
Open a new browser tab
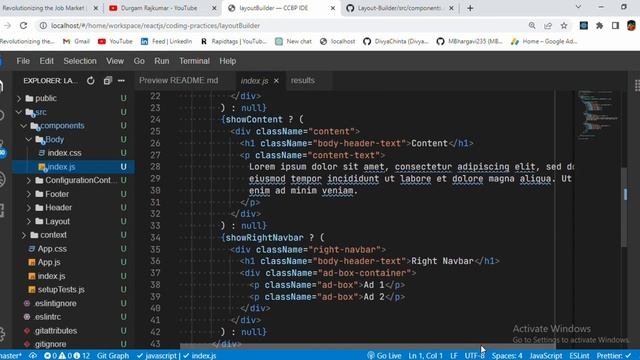coord(470,8)
